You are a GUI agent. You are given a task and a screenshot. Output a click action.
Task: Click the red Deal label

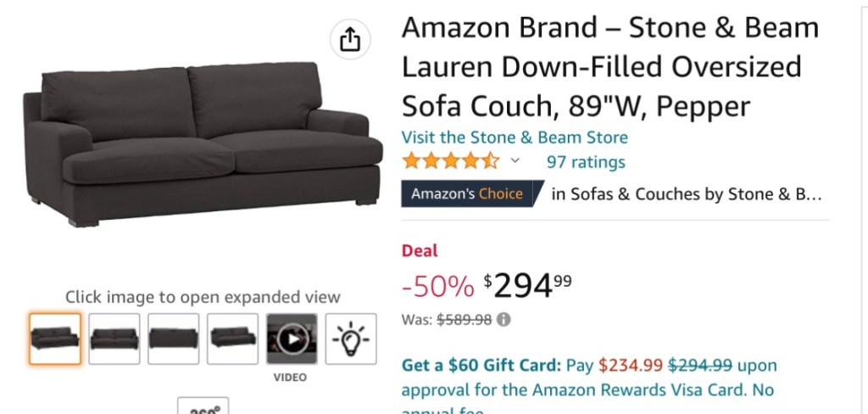(420, 250)
